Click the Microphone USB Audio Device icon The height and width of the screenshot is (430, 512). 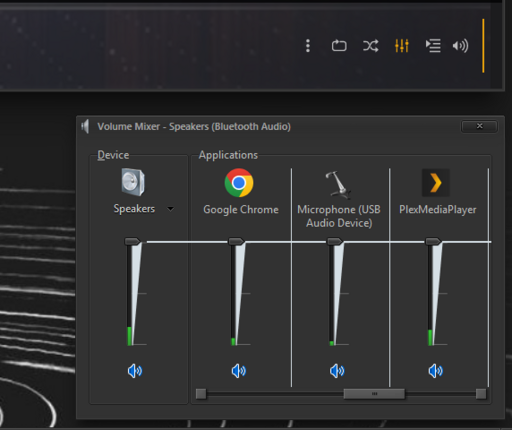tap(338, 184)
